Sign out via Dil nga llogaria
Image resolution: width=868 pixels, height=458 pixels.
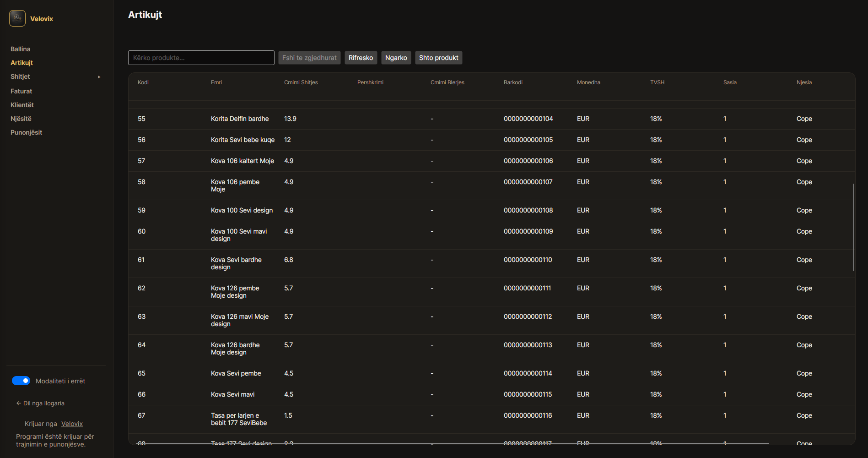[40, 403]
